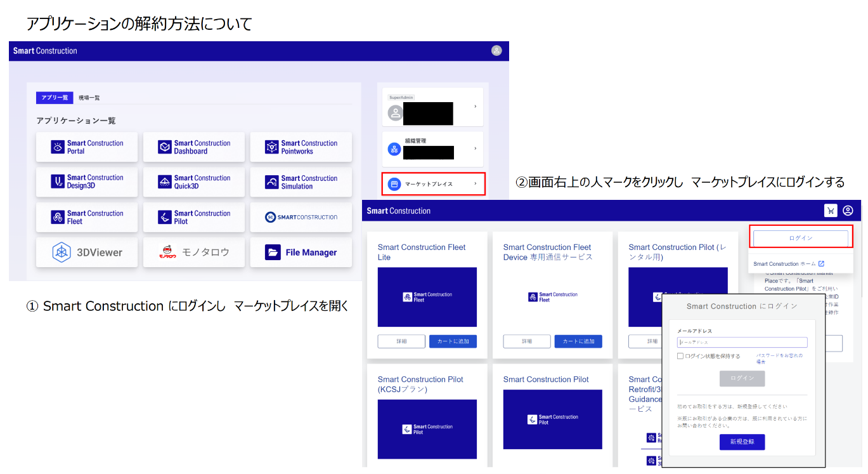Screen dimensions: 868x474
Task: Click the Smart Construction logo in the portal header
Action: [x=45, y=51]
